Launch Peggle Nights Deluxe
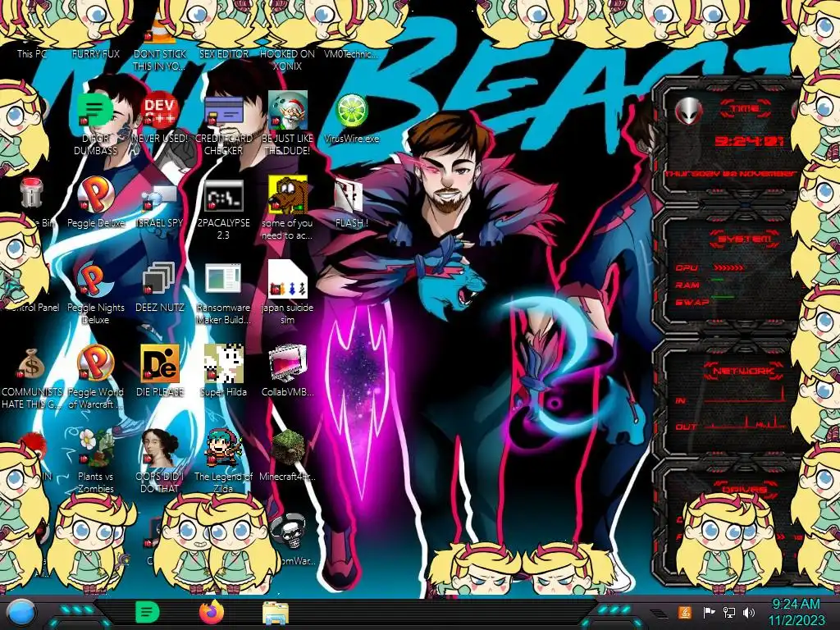The image size is (840, 630). point(95,279)
